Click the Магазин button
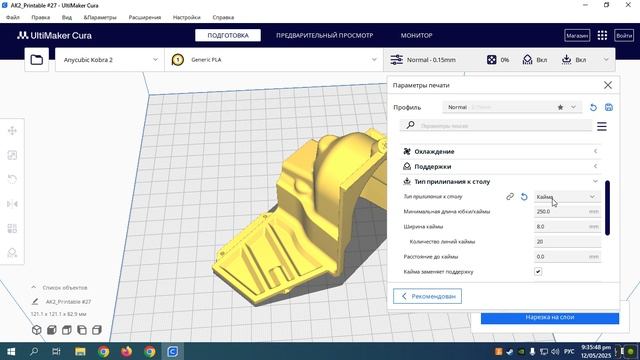Viewport: 640px width, 360px height. pyautogui.click(x=577, y=36)
